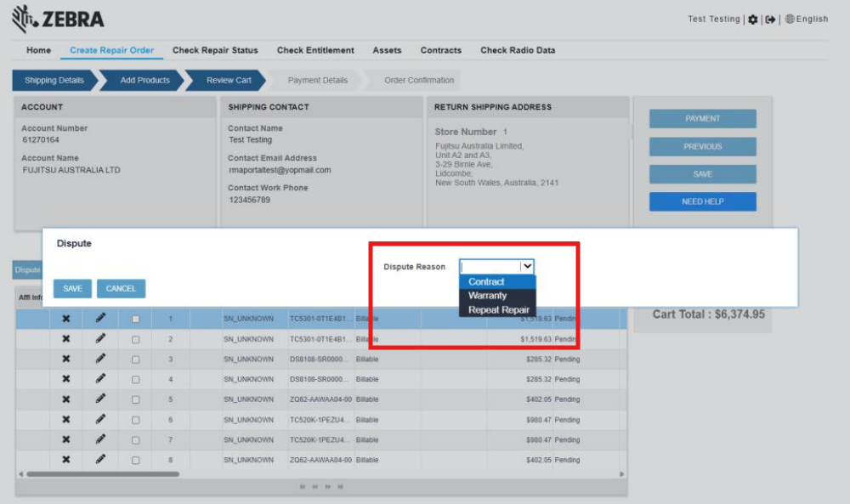Tick the checkbox for row 2
This screenshot has height=504, width=850.
tap(135, 340)
